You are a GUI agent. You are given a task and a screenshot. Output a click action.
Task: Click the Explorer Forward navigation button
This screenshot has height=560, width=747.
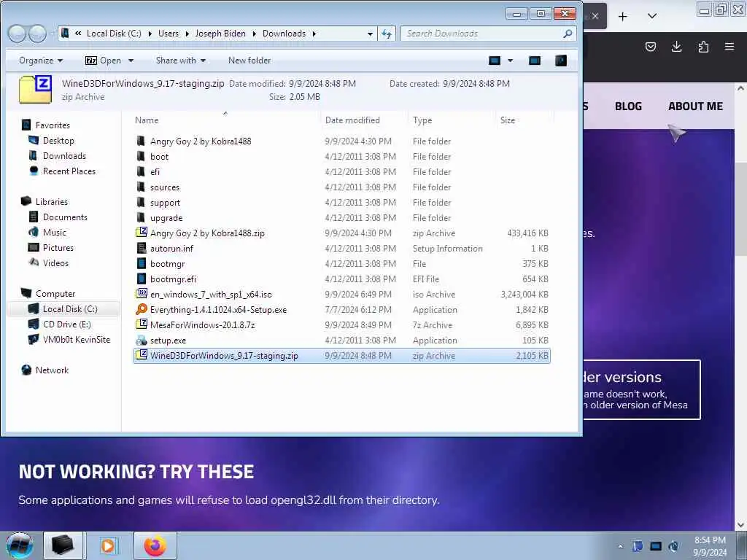[x=37, y=34]
